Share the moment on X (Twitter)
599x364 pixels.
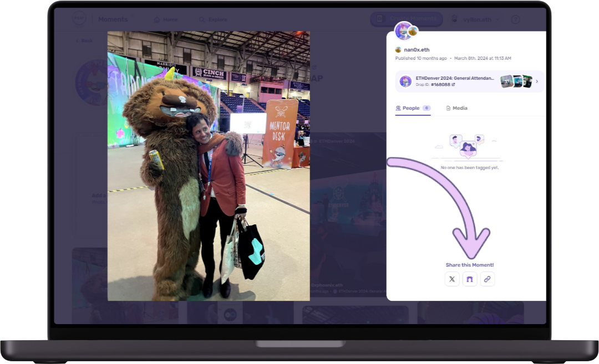(x=452, y=279)
